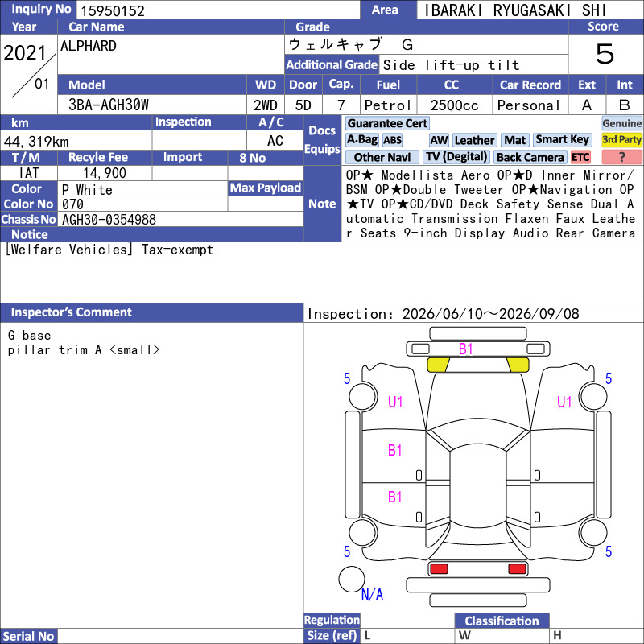This screenshot has width=644, height=644.
Task: Click the OP Modellista Aero note text
Action: click(418, 175)
